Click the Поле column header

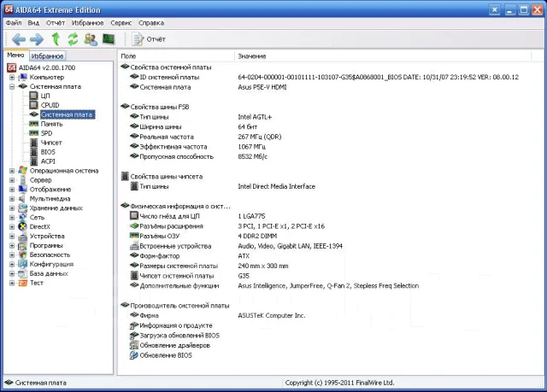[177, 56]
